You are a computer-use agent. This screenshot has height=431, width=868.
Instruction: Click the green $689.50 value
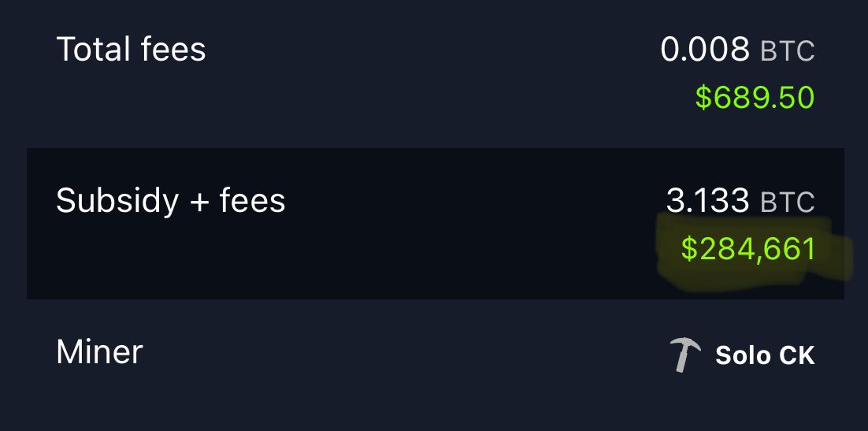point(754,98)
